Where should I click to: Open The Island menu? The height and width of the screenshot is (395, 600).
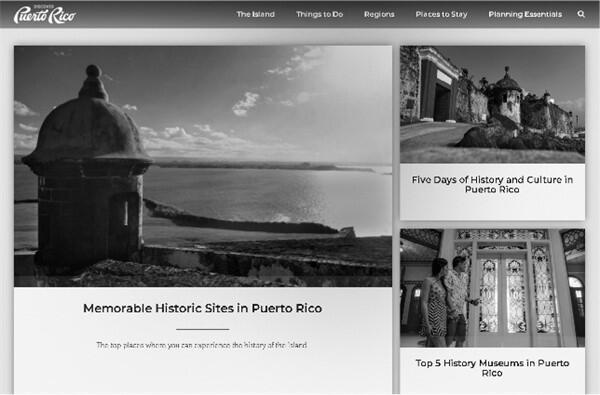pos(255,14)
